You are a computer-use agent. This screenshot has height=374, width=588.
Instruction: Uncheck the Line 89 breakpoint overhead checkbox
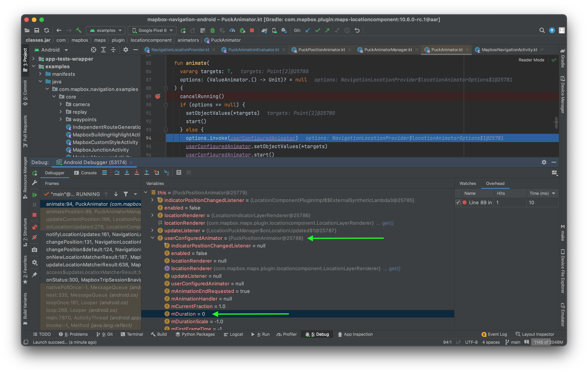click(x=458, y=203)
